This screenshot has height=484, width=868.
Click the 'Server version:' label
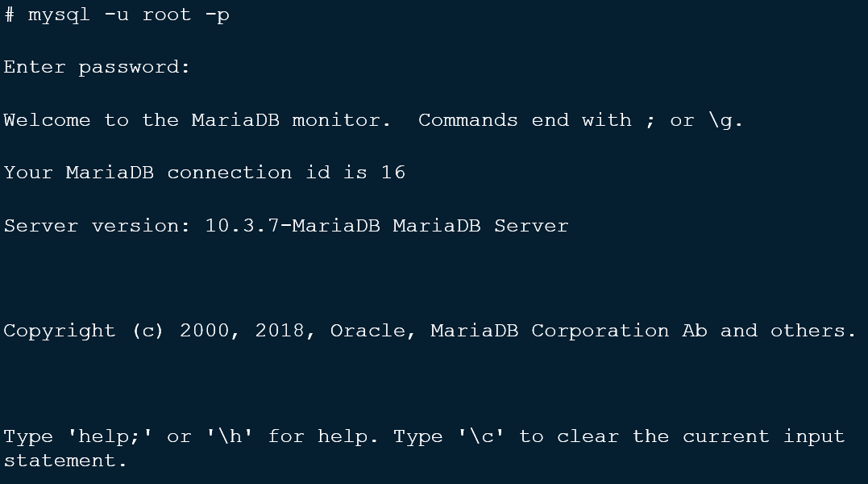click(x=97, y=226)
